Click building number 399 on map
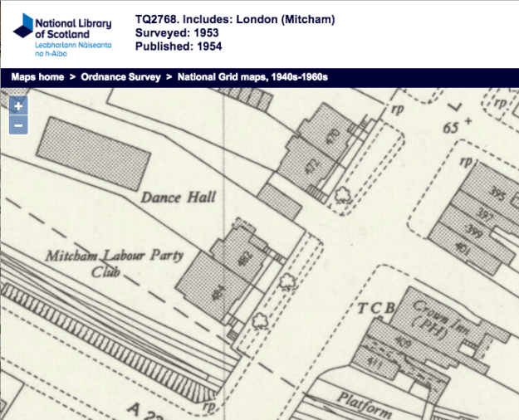 click(472, 232)
